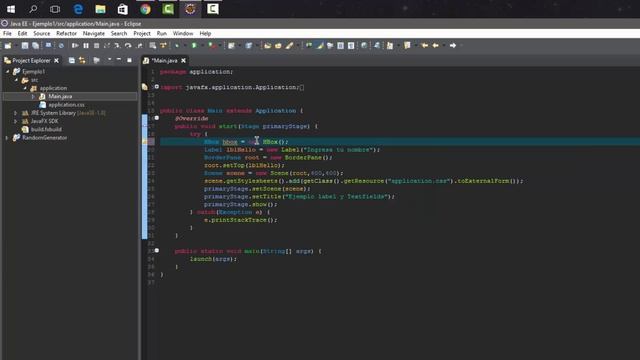Fold the main method block
The width and height of the screenshot is (640, 360).
coord(157,251)
